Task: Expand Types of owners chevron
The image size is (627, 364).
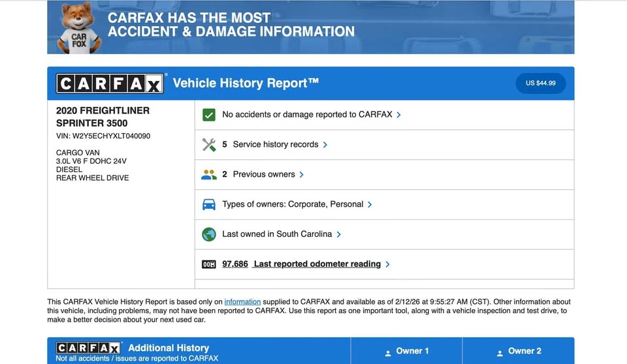Action: (370, 205)
